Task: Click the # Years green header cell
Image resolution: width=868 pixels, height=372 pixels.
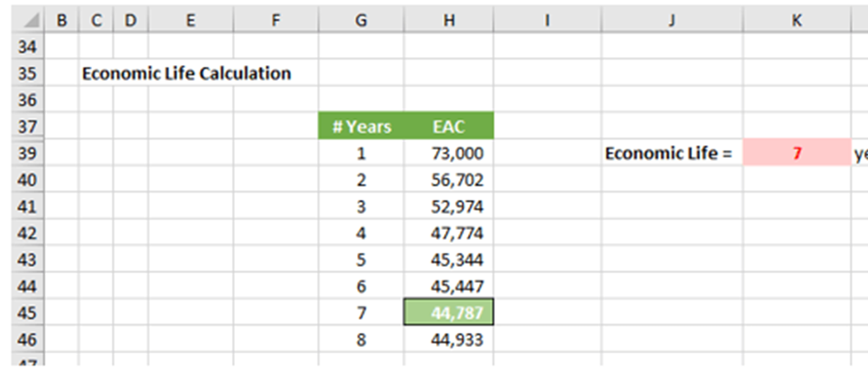Action: (x=361, y=126)
